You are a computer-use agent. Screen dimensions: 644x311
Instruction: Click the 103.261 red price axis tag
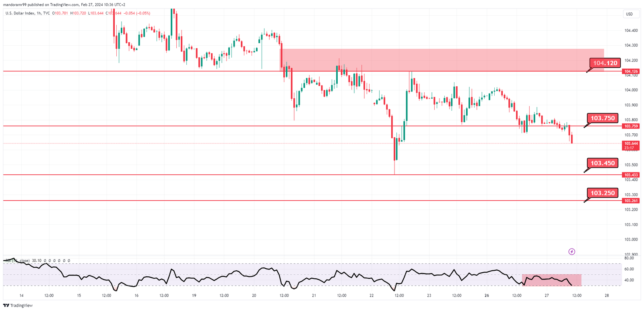(631, 201)
